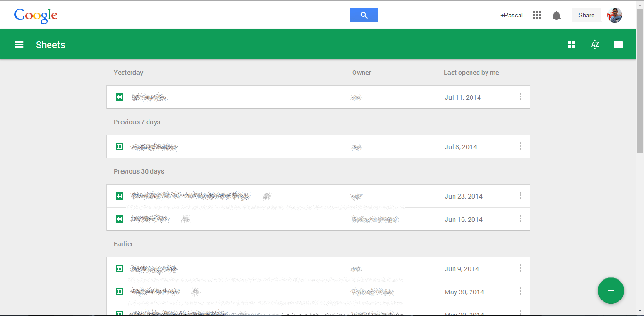Screen dimensions: 644x316
Task: Open more options for Jun 28, 2014 file
Action: (x=520, y=196)
